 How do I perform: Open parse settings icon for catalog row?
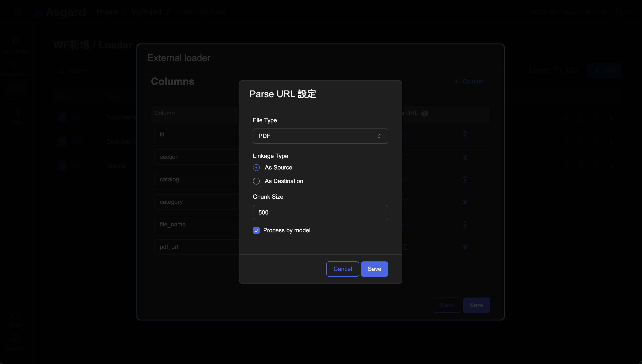(x=406, y=179)
